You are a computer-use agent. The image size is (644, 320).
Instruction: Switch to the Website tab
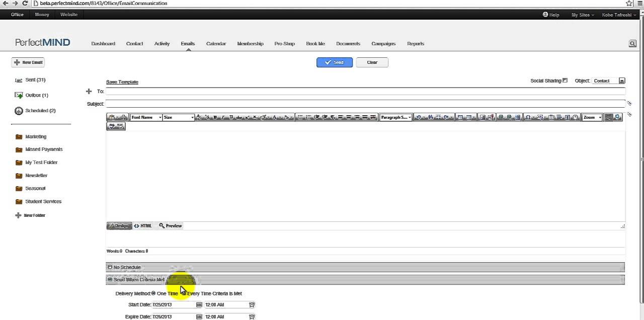(x=69, y=15)
